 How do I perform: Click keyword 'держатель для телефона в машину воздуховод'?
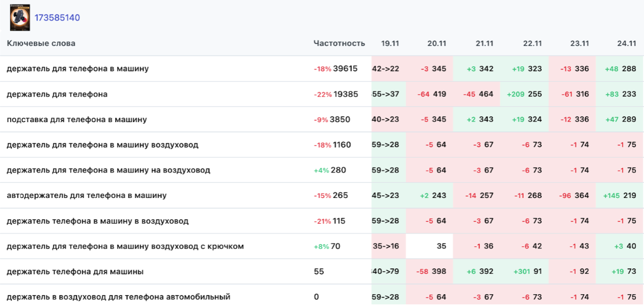point(103,145)
